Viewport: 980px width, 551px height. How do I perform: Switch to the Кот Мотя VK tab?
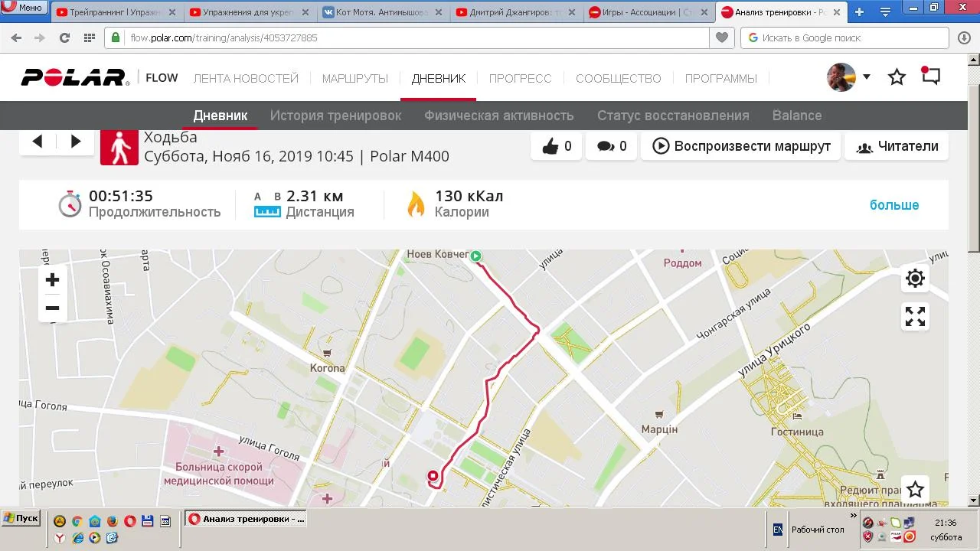tap(381, 12)
